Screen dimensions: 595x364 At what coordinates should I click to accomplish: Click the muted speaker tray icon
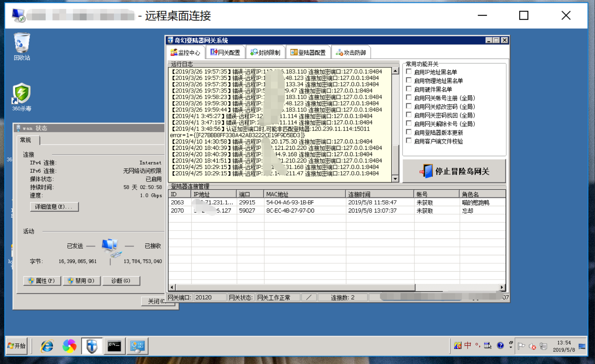tap(532, 346)
